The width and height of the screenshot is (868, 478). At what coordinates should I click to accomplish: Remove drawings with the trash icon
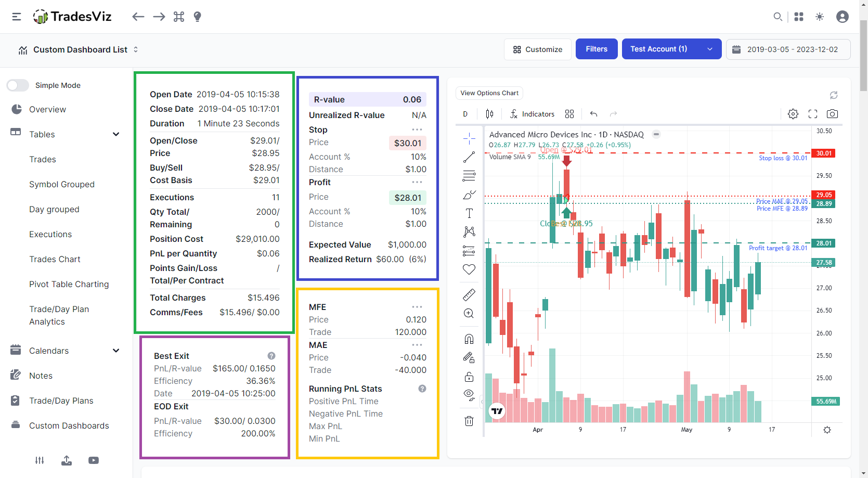[x=469, y=421]
